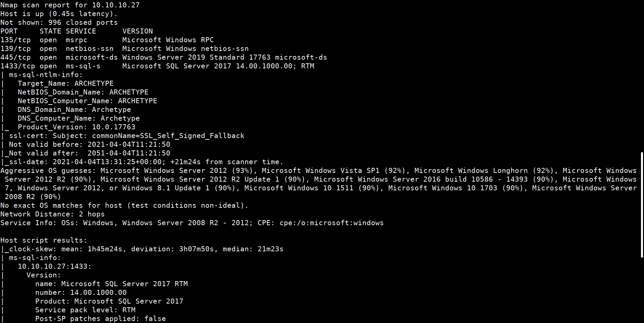The image size is (644, 323).
Task: Click the 2051-04-04T11:21:50 expiry timestamp
Action: point(129,153)
